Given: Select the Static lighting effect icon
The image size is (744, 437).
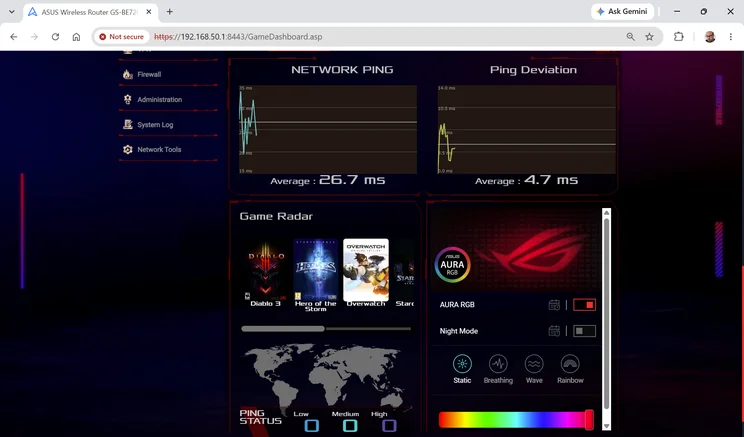Looking at the screenshot, I should [x=462, y=364].
